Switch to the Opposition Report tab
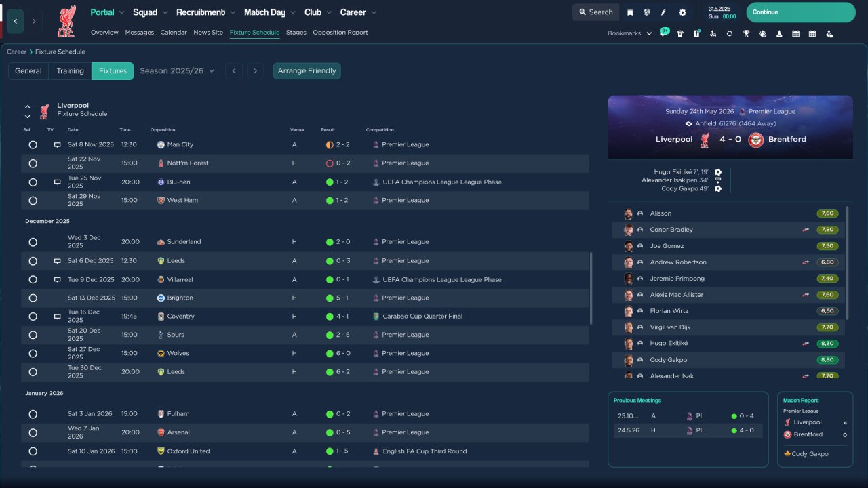The width and height of the screenshot is (868, 488). [340, 33]
